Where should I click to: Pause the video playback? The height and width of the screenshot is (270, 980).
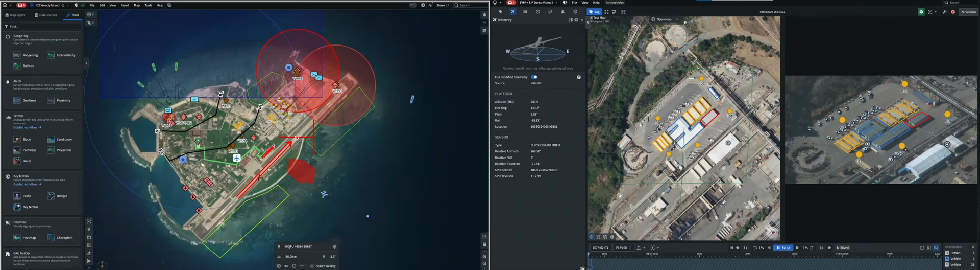(783, 247)
